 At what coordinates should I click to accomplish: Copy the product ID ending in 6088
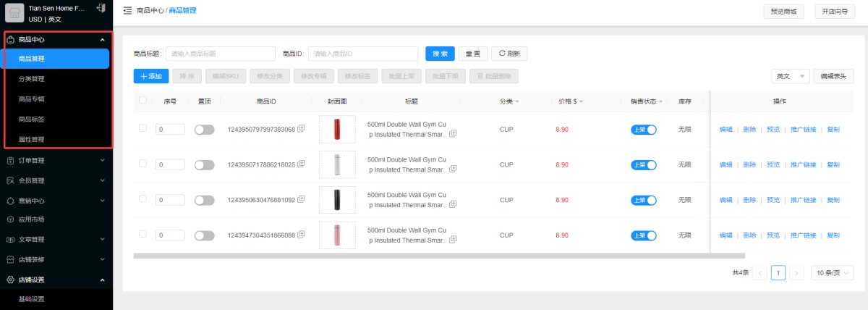pos(302,235)
